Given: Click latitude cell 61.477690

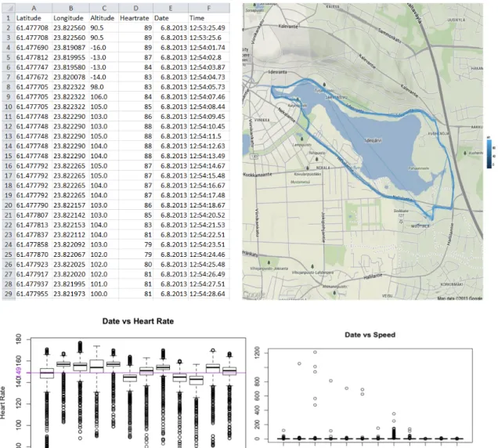Looking at the screenshot, I should tap(32, 48).
